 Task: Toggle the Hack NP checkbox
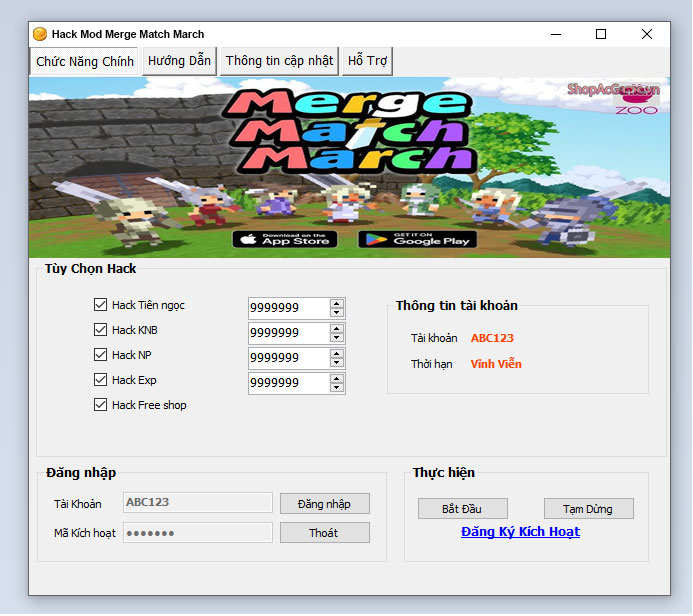100,354
